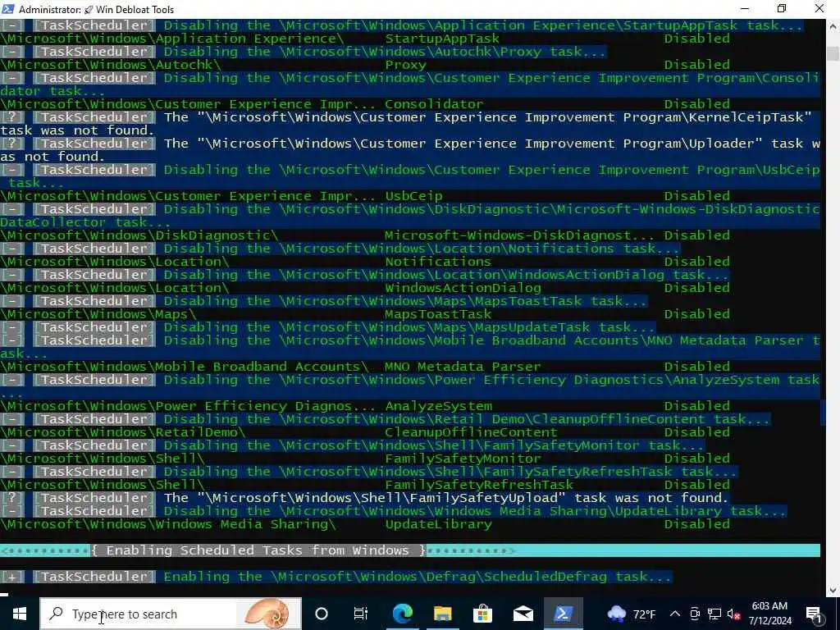Click the console scrollbar down arrow
Screen dimensions: 840x630
tap(833, 591)
